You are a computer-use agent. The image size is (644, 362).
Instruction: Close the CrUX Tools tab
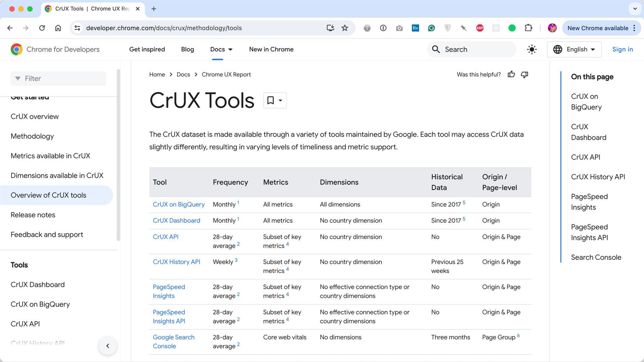coord(138,9)
